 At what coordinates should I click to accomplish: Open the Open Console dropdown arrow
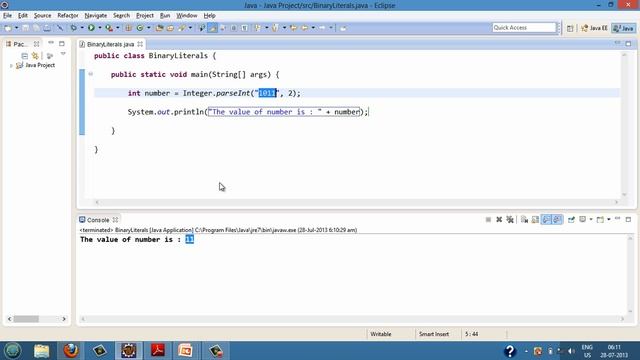[x=609, y=220]
